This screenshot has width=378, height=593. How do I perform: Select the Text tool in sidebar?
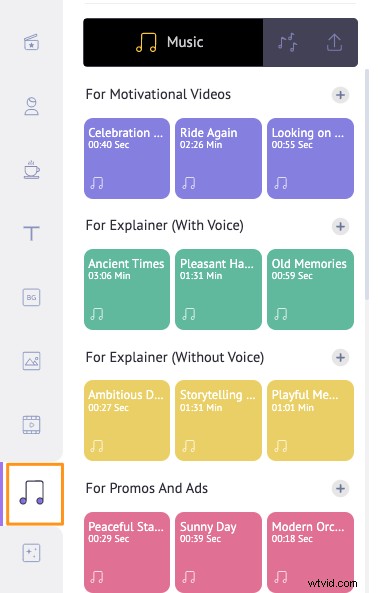point(31,233)
